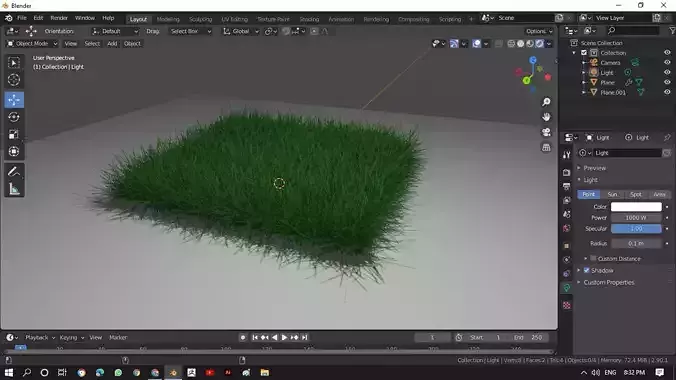The height and width of the screenshot is (380, 676).
Task: Jump to the timeline end frame button
Action: (x=304, y=337)
